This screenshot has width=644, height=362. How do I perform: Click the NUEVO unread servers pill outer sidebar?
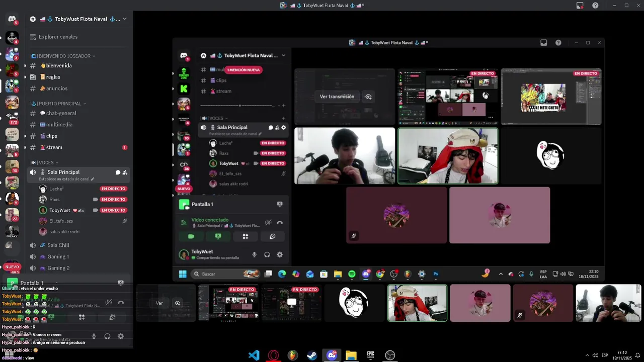coord(12,267)
